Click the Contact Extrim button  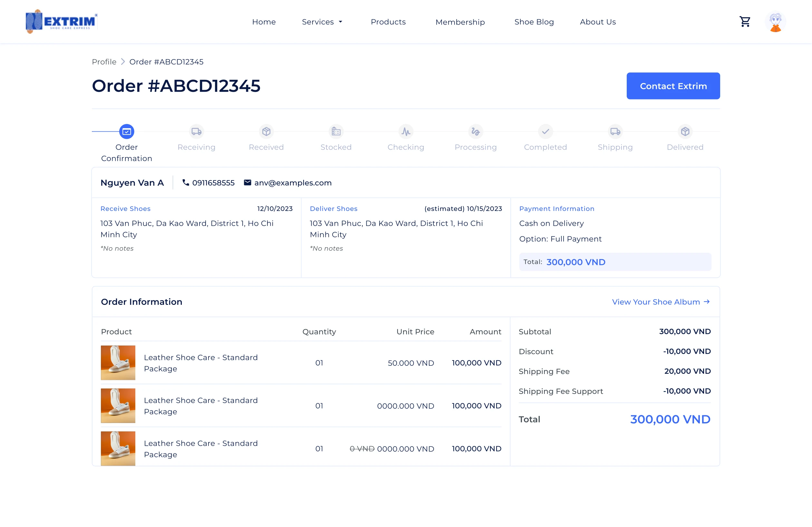click(x=673, y=86)
